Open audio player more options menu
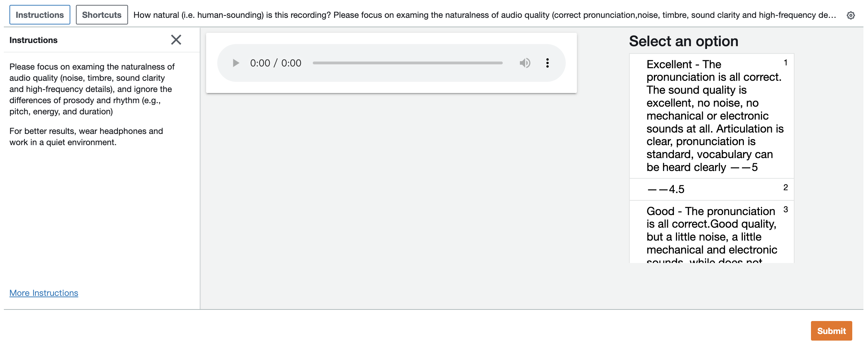 click(x=548, y=63)
